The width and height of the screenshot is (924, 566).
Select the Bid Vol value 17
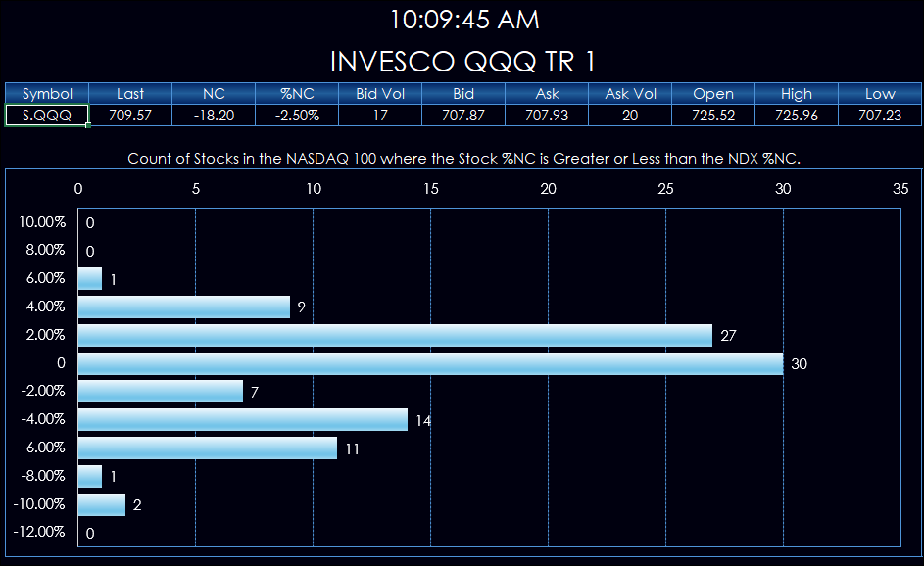pos(380,115)
